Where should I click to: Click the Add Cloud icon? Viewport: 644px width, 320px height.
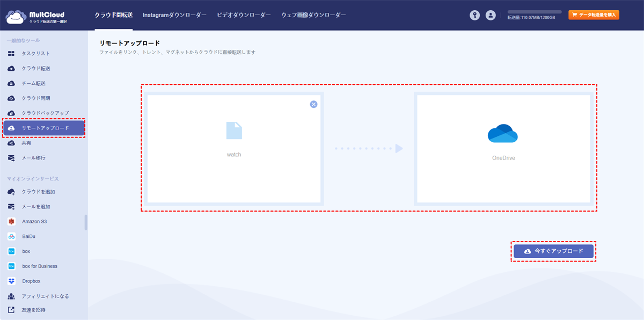[x=11, y=192]
